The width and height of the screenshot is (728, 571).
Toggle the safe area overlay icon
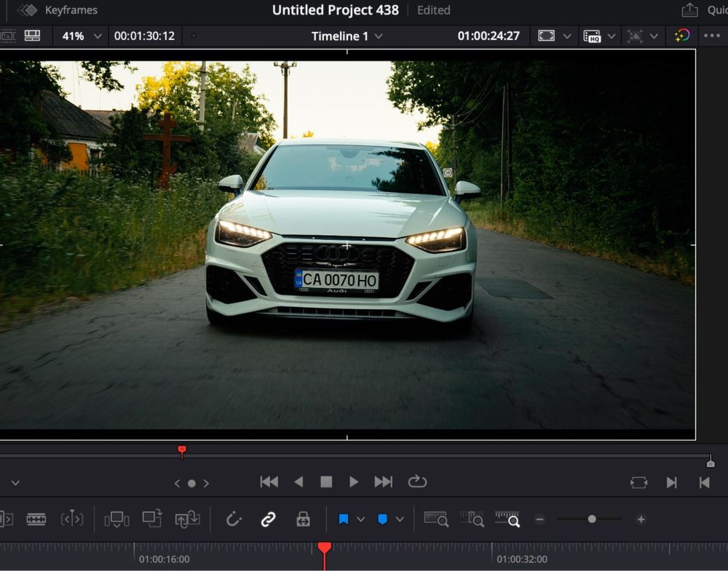click(x=546, y=36)
